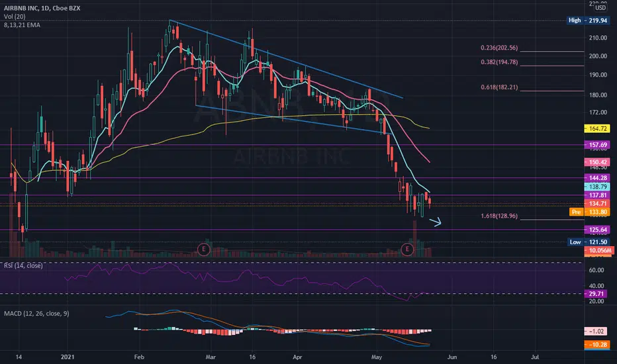Click the purple 157.69 level tag
This screenshot has height=364, width=617.
(x=597, y=145)
